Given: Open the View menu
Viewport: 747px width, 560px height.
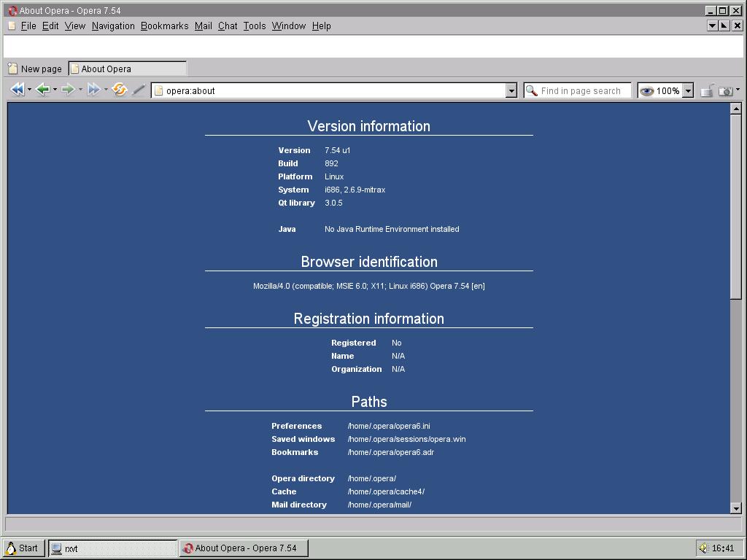Looking at the screenshot, I should pyautogui.click(x=75, y=26).
